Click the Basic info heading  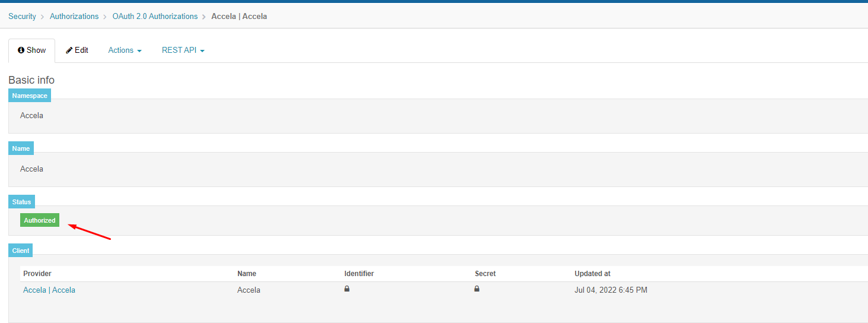coord(31,80)
